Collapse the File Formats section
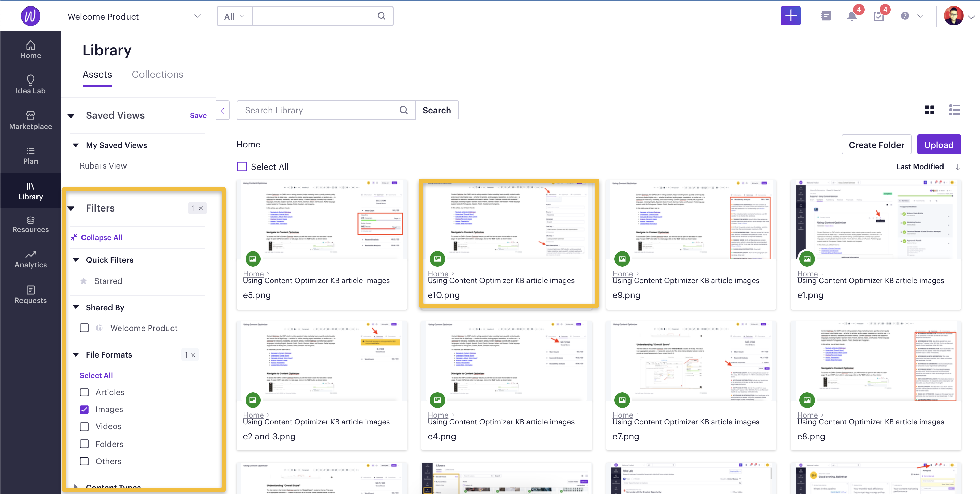980x494 pixels. [76, 354]
